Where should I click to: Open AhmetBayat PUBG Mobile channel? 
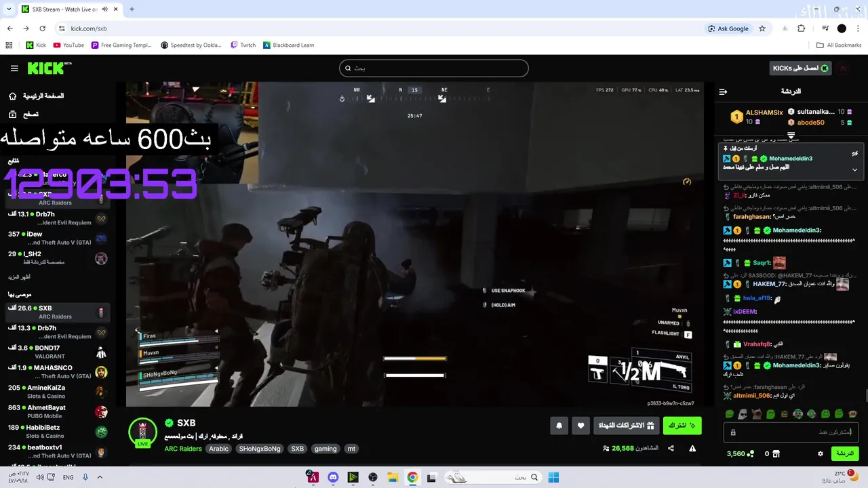57,411
